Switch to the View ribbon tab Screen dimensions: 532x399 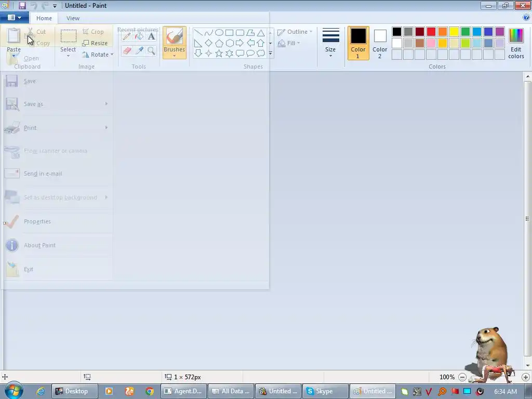[73, 18]
